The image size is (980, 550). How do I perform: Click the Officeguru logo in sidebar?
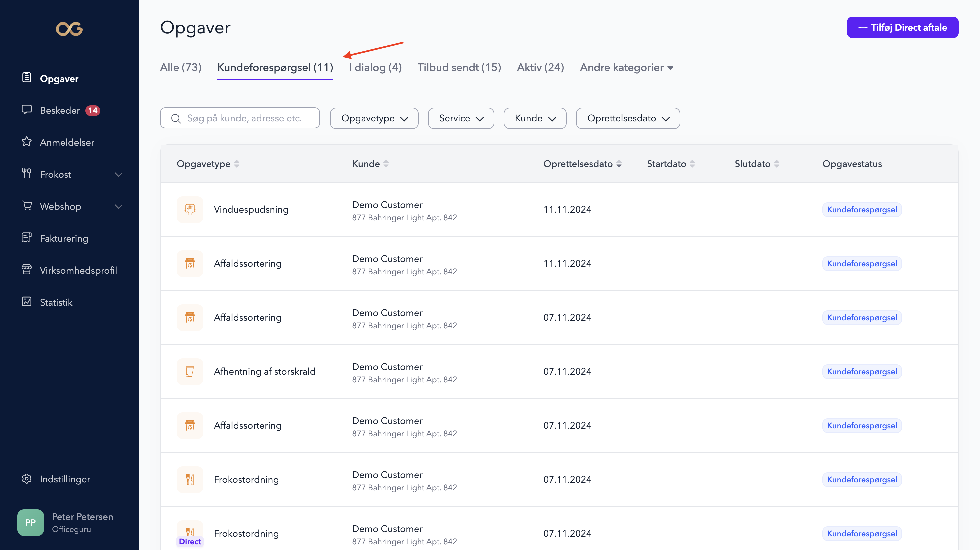[x=69, y=29]
